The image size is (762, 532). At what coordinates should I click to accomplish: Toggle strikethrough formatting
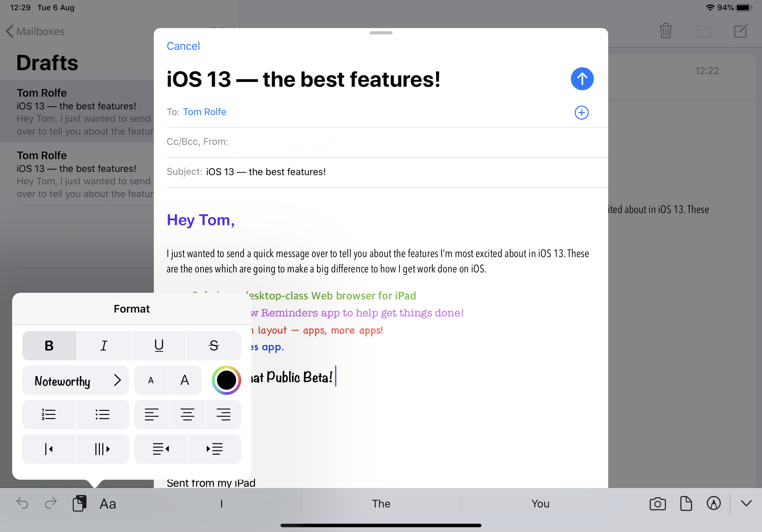(x=214, y=346)
